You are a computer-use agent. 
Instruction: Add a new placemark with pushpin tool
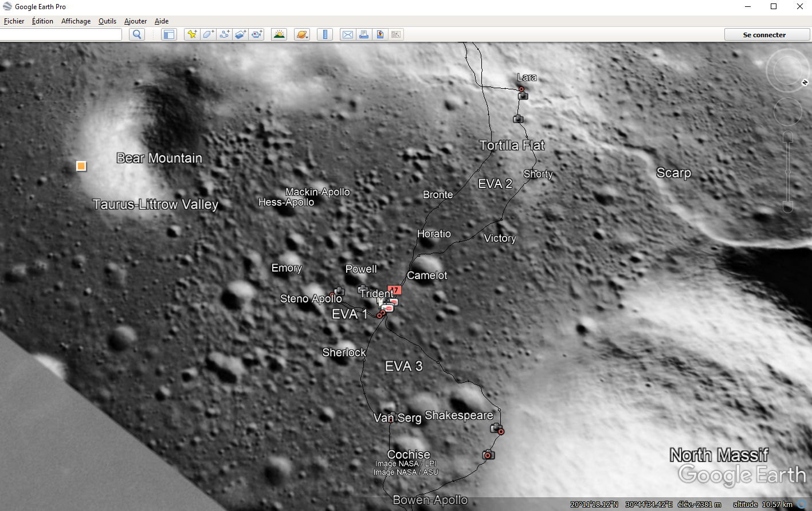coord(192,34)
